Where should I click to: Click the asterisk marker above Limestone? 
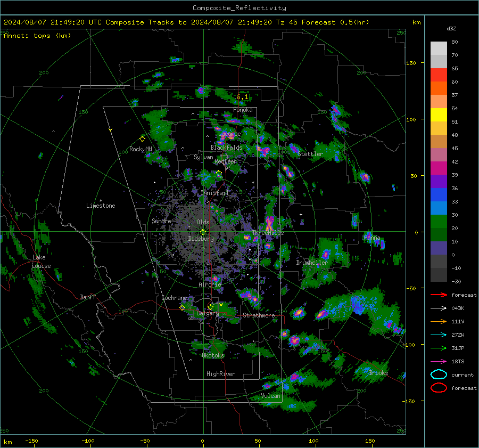[101, 201]
